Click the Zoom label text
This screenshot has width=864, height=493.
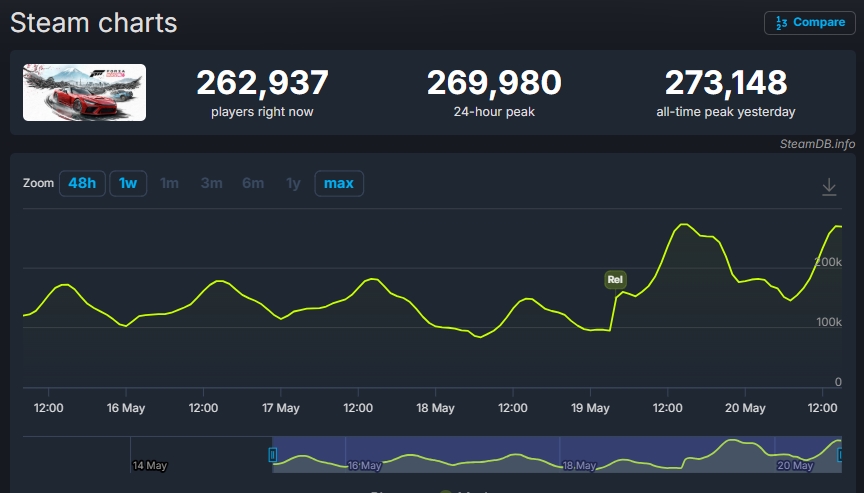(39, 183)
